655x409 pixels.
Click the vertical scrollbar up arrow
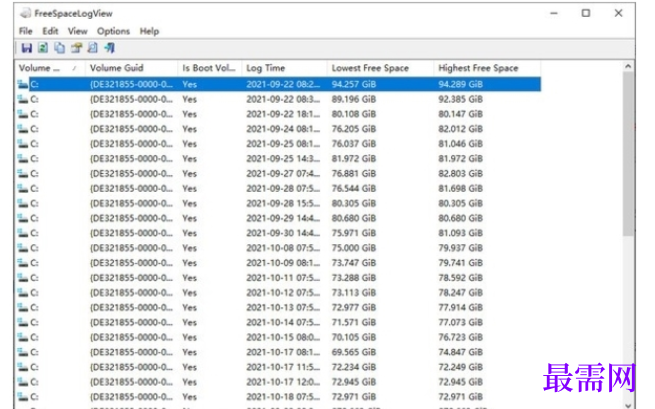click(x=628, y=66)
